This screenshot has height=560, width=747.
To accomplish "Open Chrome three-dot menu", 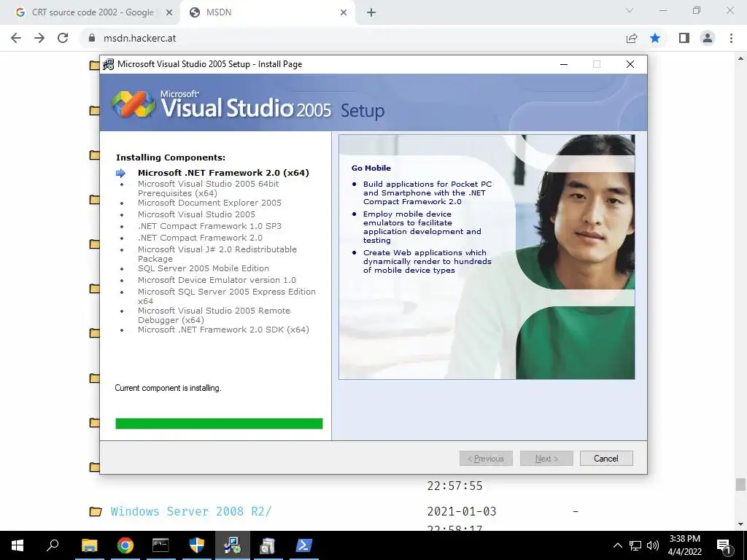I will 731,38.
